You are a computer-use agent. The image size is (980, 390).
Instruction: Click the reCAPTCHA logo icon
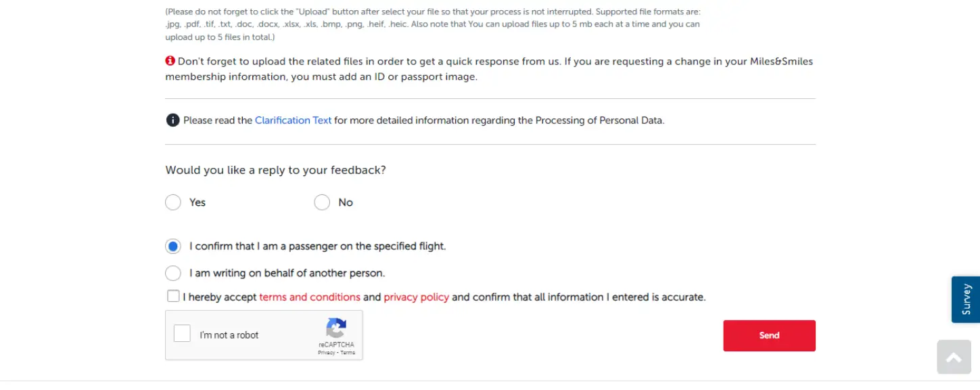point(336,328)
